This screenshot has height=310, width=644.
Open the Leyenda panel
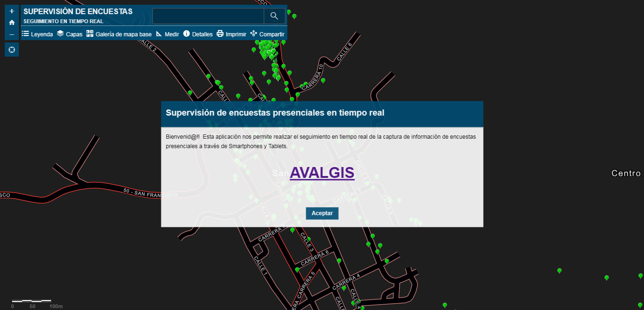click(37, 34)
